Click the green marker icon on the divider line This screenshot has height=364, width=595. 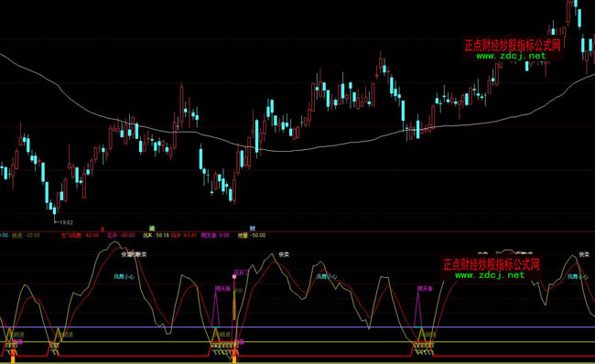tap(152, 229)
